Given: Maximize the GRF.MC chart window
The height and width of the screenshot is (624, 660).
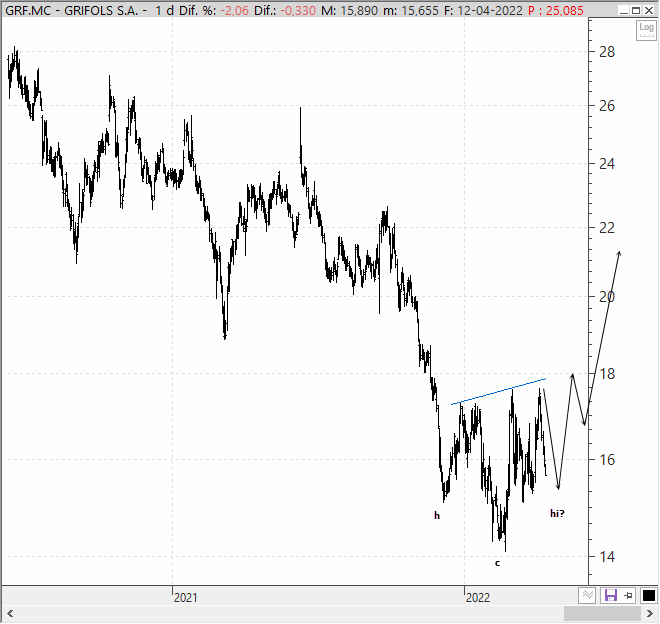Looking at the screenshot, I should pyautogui.click(x=636, y=10).
